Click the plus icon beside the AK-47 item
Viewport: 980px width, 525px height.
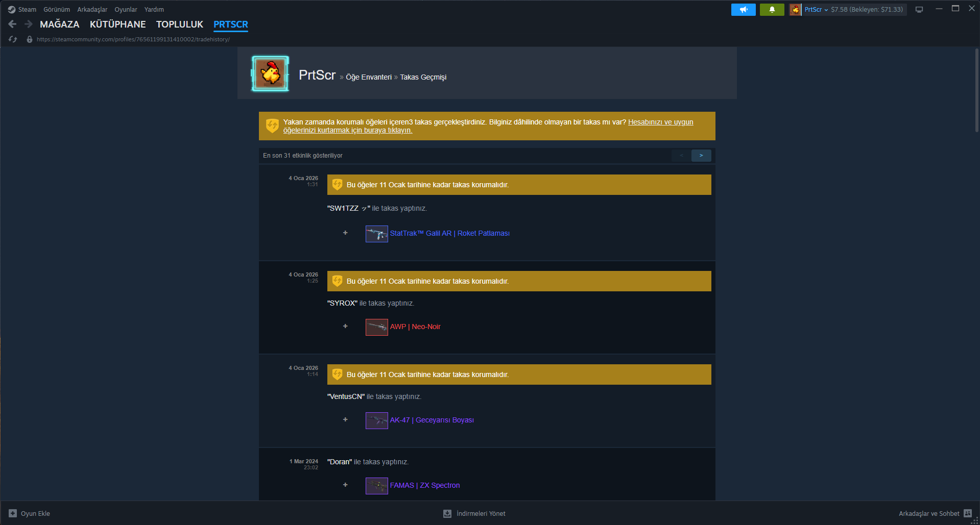[x=345, y=419]
